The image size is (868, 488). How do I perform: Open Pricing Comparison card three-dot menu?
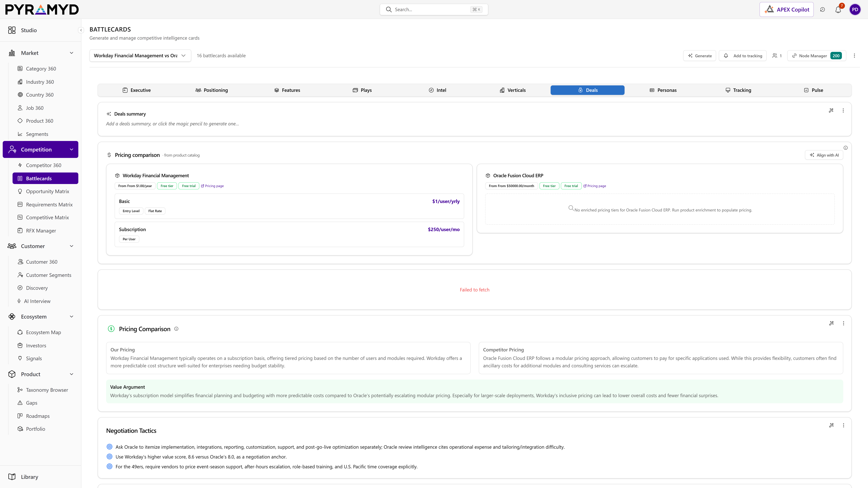[x=843, y=323]
